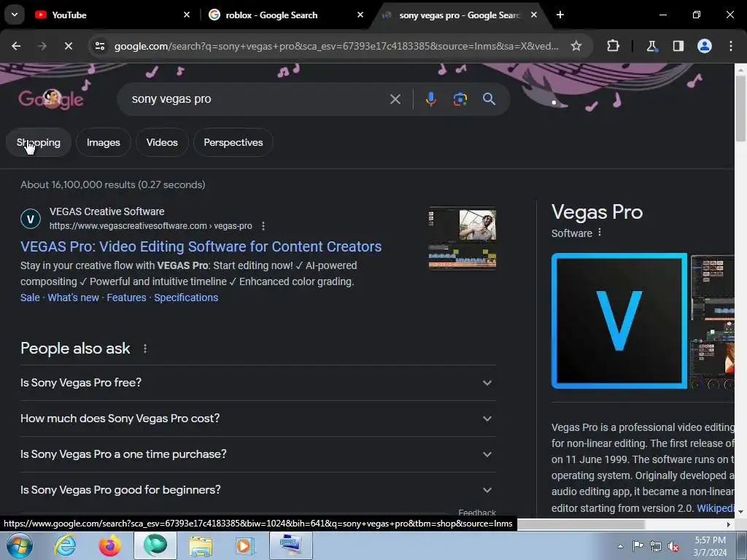This screenshot has height=560, width=747.
Task: Filter results by Shopping
Action: [39, 142]
